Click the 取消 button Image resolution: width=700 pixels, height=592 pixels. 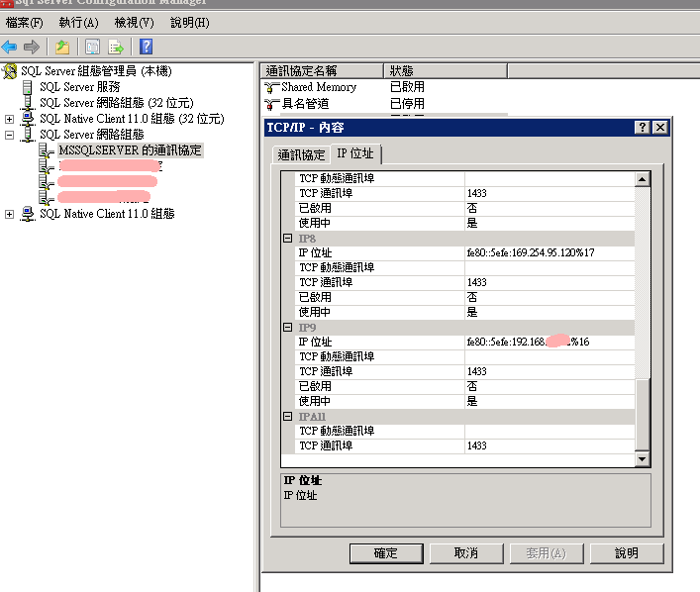[x=466, y=553]
